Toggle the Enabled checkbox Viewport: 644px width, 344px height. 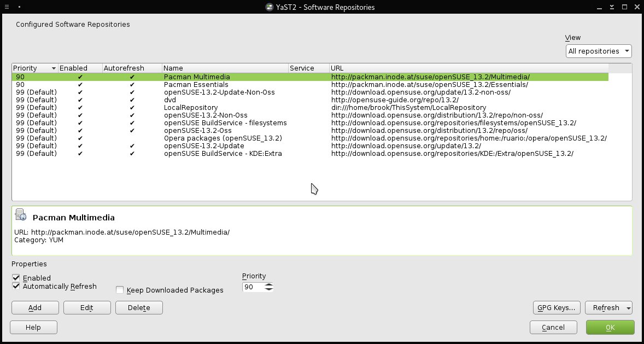(16, 278)
